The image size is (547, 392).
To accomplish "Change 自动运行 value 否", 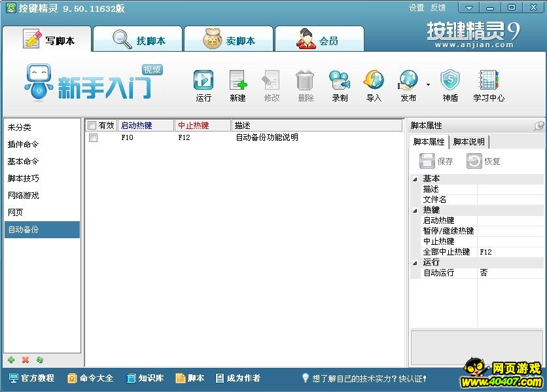I will pos(510,273).
